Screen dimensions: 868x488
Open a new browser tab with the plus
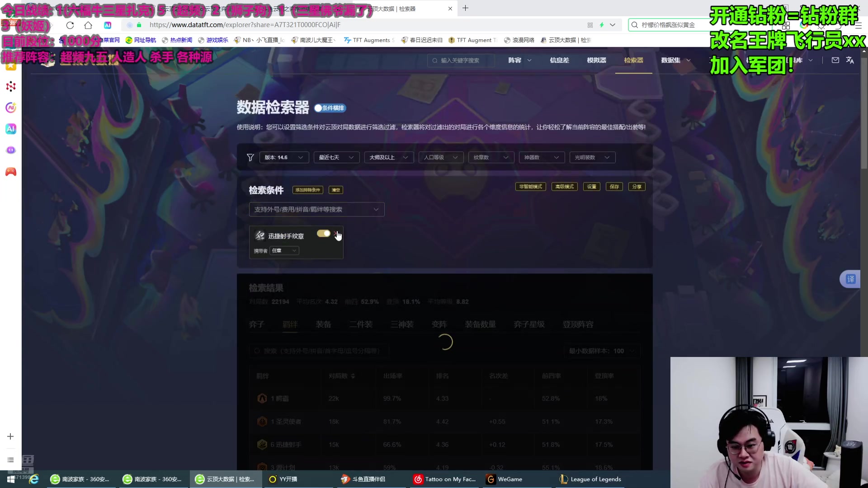(x=465, y=8)
